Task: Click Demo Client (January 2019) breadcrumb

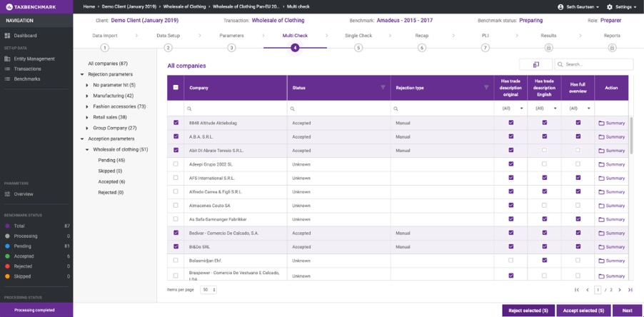Action: (129, 7)
